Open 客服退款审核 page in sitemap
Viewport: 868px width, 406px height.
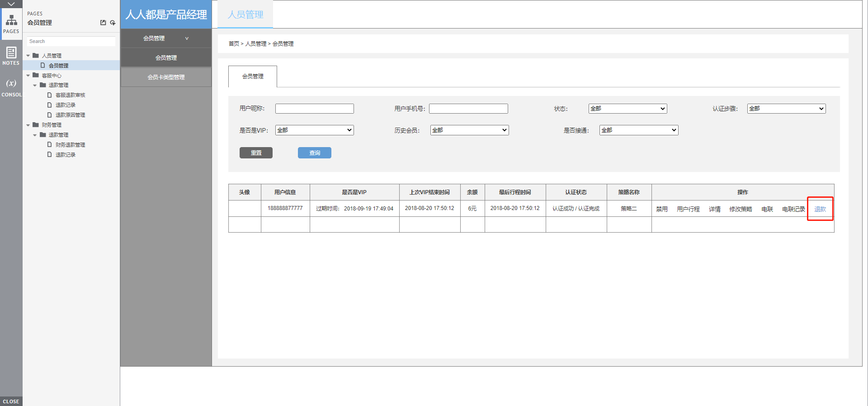70,95
